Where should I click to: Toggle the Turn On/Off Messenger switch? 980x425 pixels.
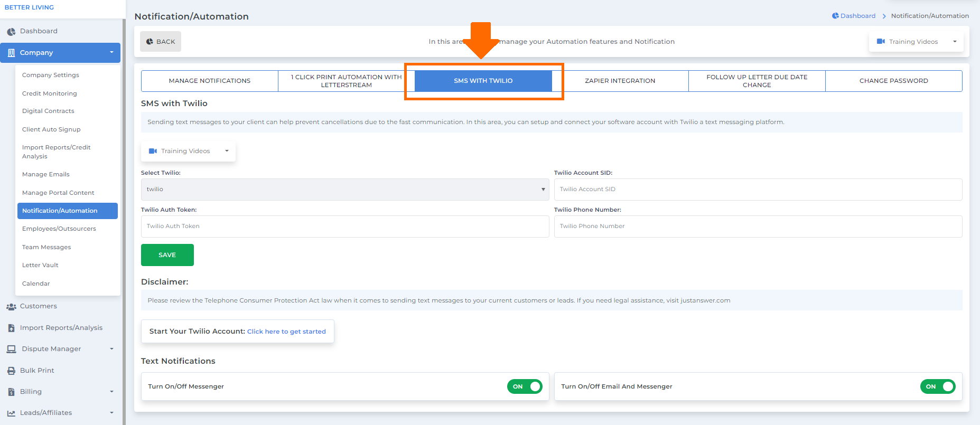tap(525, 386)
